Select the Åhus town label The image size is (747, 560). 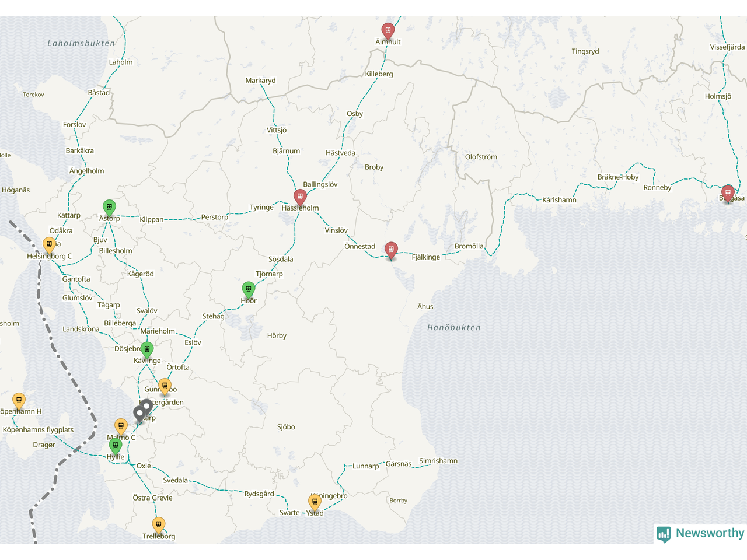(425, 306)
